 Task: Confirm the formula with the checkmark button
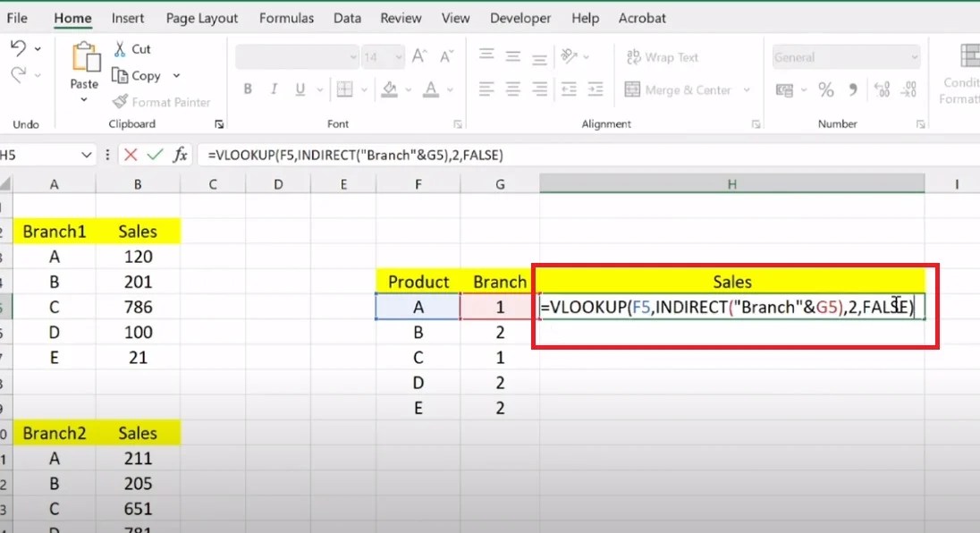[x=154, y=154]
